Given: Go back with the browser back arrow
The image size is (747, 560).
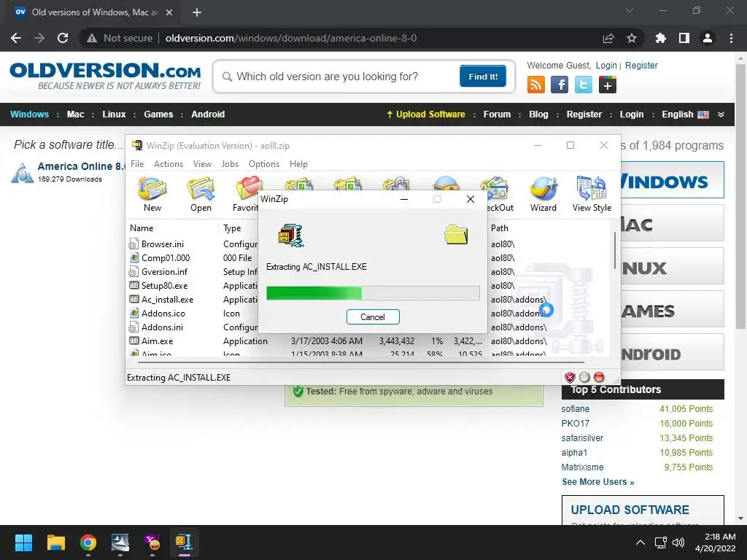Looking at the screenshot, I should 16,38.
